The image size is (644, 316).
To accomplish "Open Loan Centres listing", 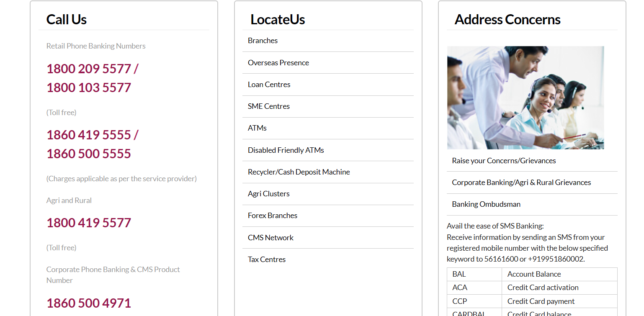I will click(x=269, y=85).
